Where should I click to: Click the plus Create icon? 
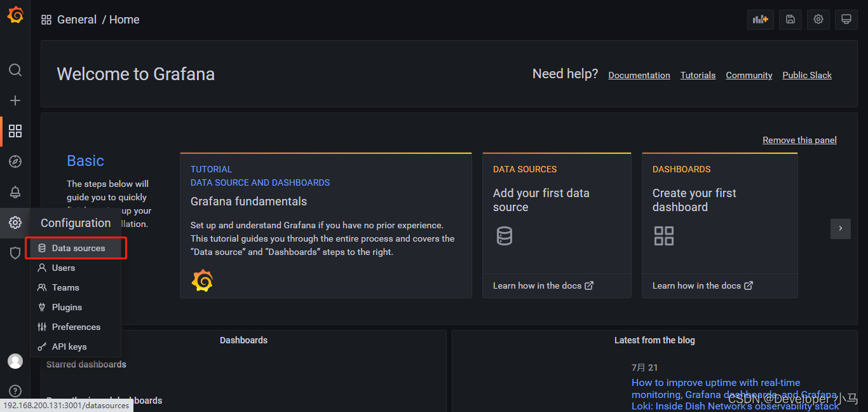click(x=15, y=100)
